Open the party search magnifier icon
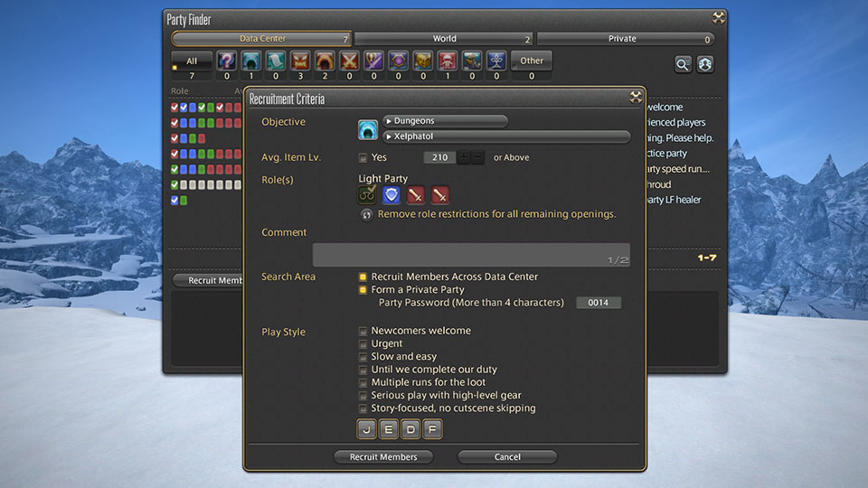 click(683, 64)
